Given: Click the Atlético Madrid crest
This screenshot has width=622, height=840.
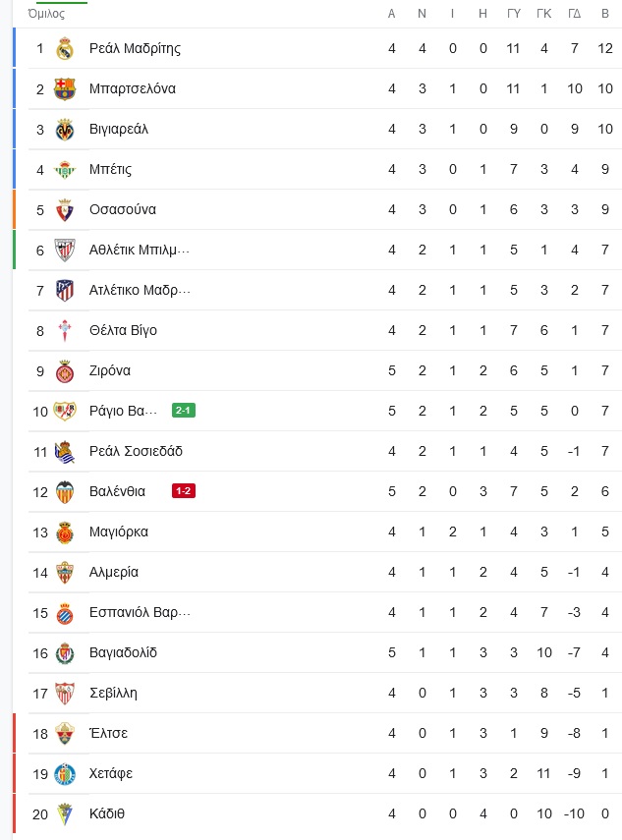Looking at the screenshot, I should [x=65, y=291].
